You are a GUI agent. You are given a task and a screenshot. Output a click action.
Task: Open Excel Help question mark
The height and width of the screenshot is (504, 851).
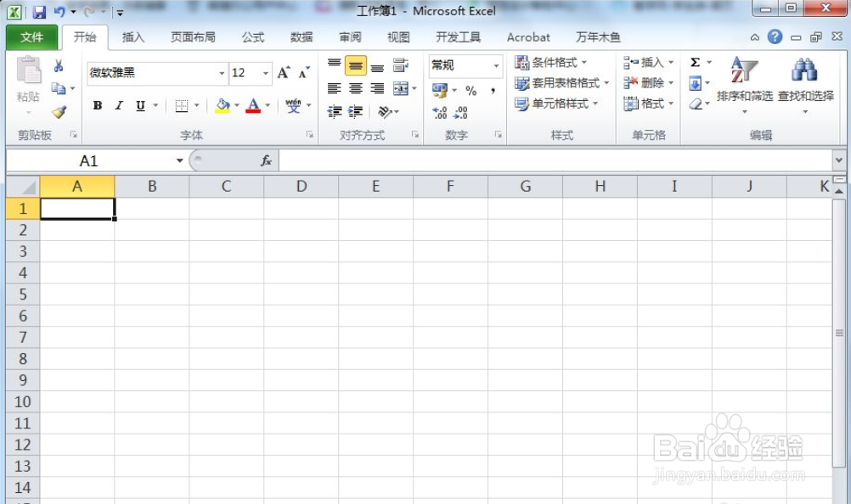(x=775, y=36)
